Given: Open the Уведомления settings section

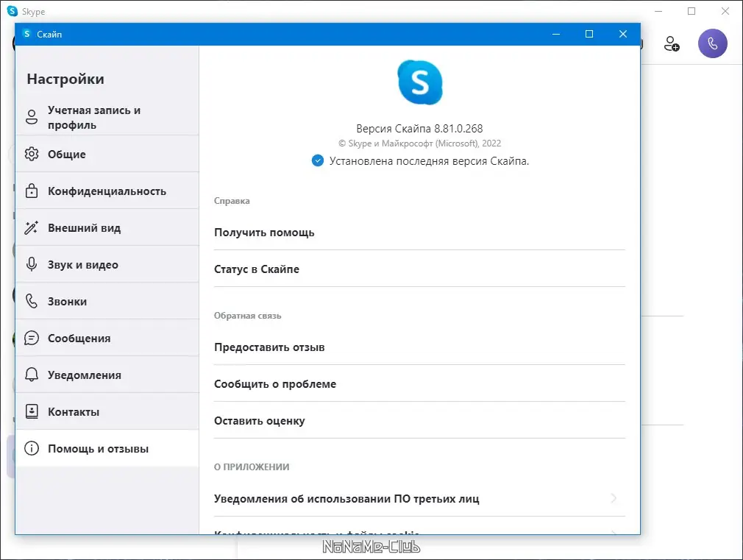Looking at the screenshot, I should (107, 375).
